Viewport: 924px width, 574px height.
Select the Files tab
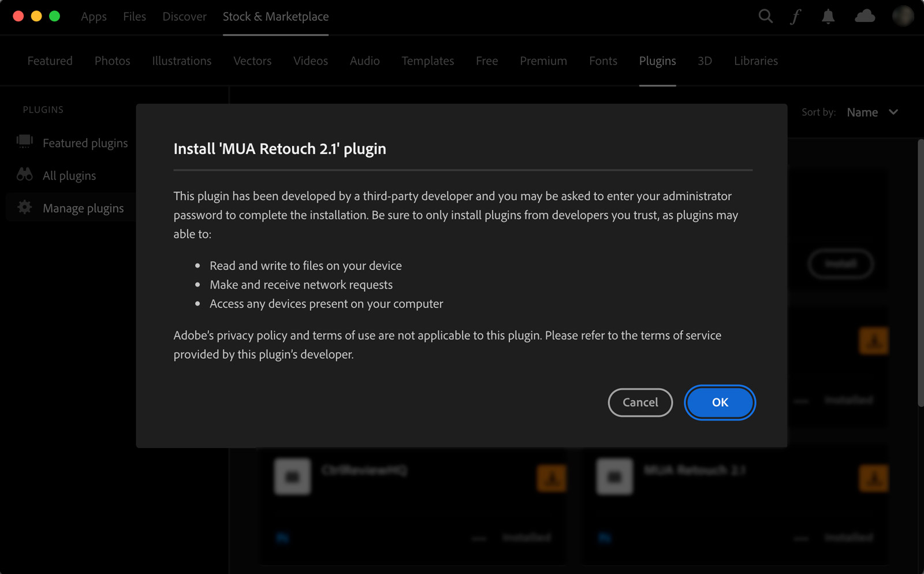134,17
